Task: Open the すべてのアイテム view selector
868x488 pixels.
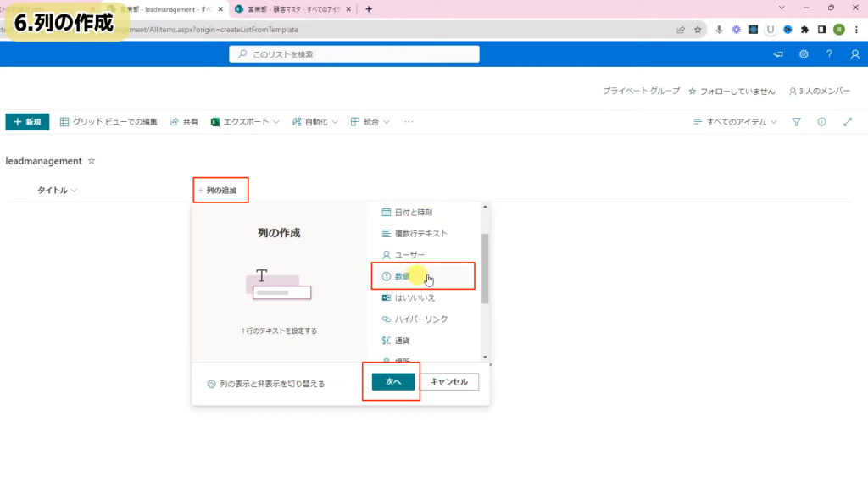Action: pos(735,122)
